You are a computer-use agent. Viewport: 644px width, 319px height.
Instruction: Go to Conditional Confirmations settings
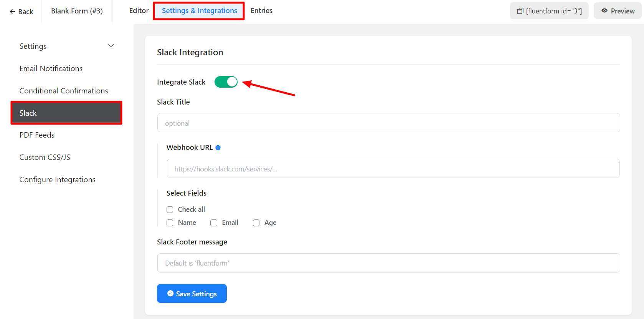[x=64, y=91]
